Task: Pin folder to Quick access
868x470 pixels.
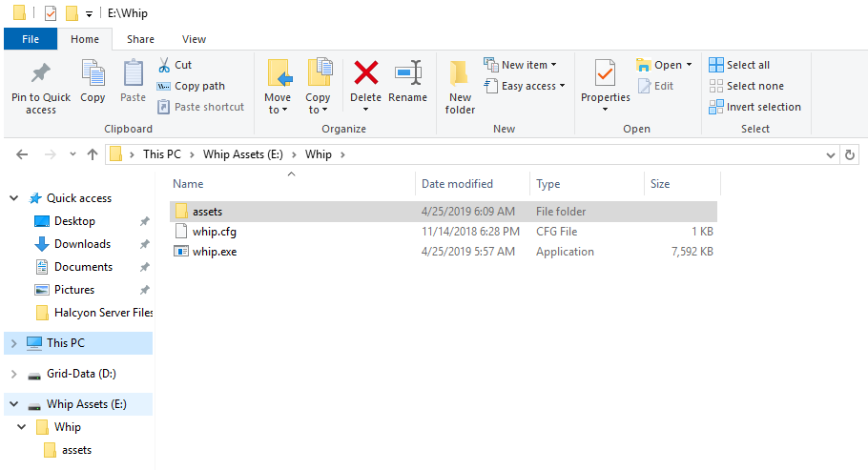Action: [40, 88]
